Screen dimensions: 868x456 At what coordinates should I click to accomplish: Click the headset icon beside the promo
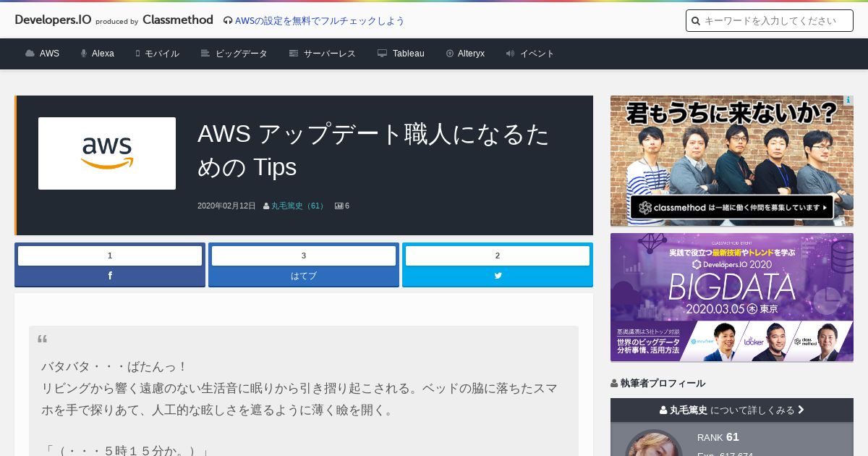tap(228, 21)
